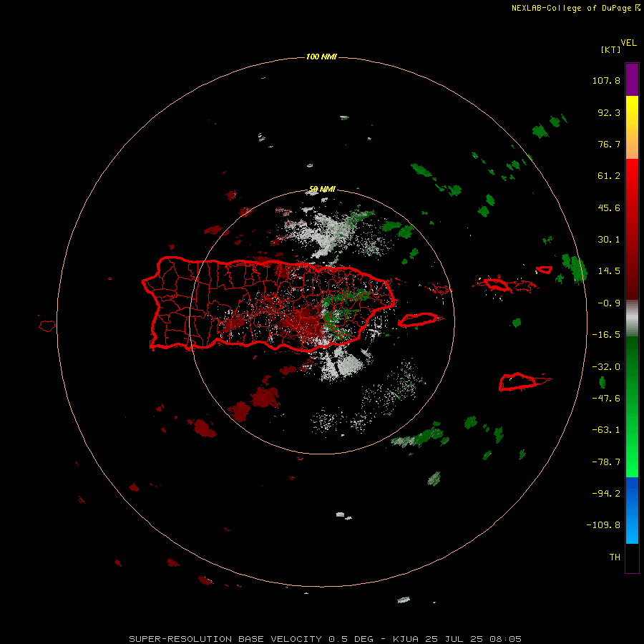Select the -94.2 legend value
The image size is (644, 644).
click(606, 493)
